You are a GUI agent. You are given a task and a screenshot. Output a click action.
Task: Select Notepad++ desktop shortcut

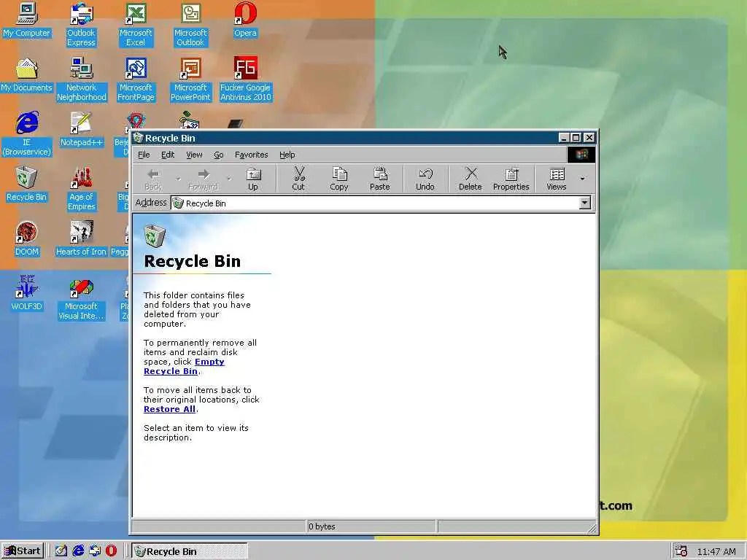81,130
